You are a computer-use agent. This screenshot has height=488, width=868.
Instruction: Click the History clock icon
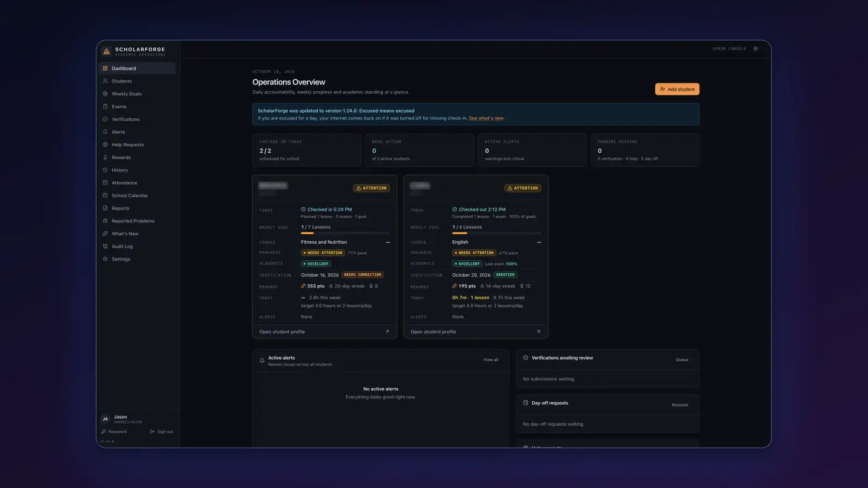105,170
